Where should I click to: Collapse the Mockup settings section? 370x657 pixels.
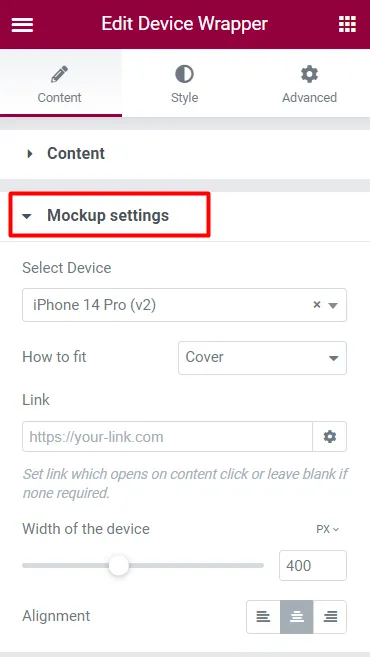109,215
